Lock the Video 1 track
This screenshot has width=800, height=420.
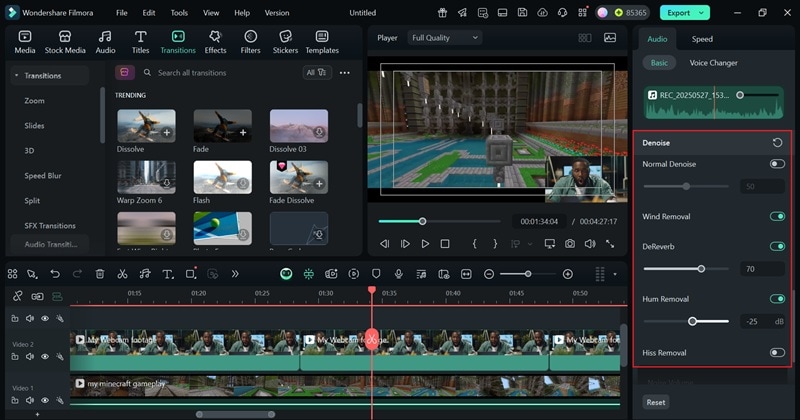15,401
